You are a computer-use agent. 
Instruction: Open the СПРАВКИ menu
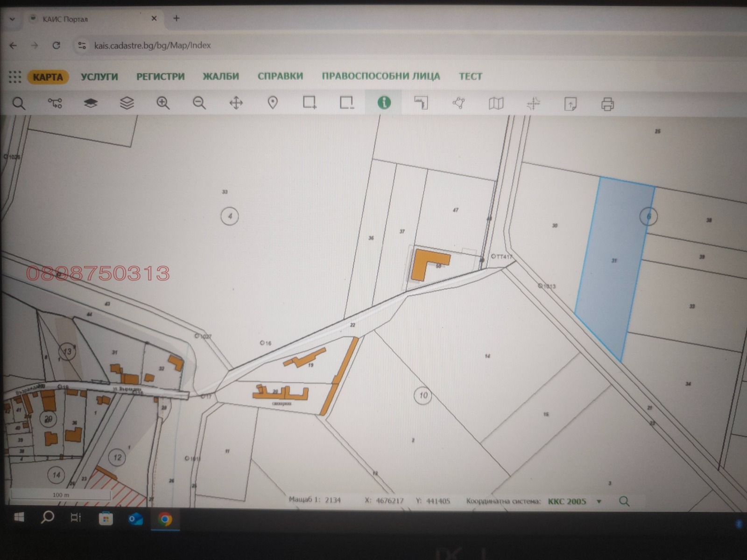pos(280,76)
